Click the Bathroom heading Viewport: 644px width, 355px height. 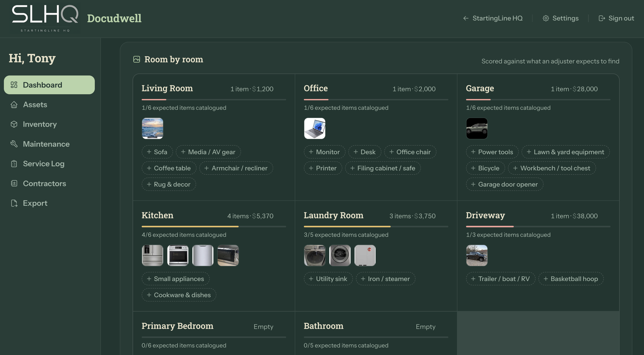tap(324, 326)
